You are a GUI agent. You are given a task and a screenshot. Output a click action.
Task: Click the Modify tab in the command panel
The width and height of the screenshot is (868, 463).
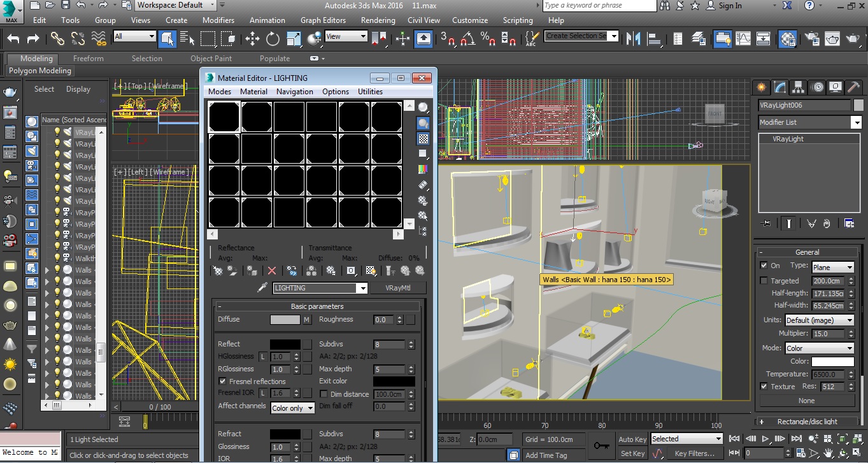click(778, 87)
